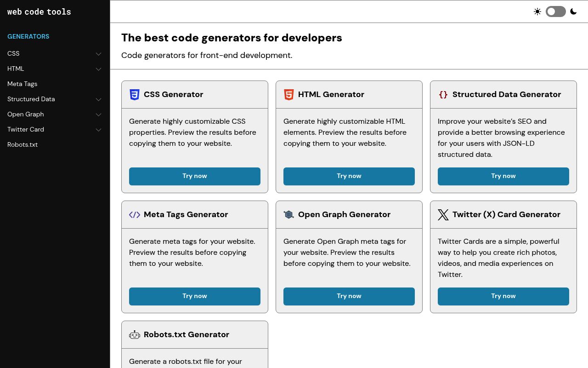Toggle the dark mode switch
Image resolution: width=588 pixels, height=368 pixels.
[555, 11]
